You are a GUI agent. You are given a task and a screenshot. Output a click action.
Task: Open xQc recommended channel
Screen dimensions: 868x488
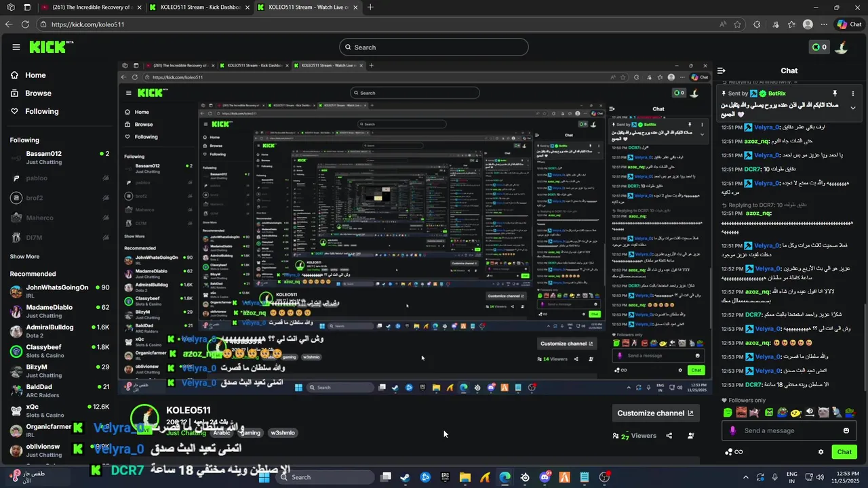[59, 411]
